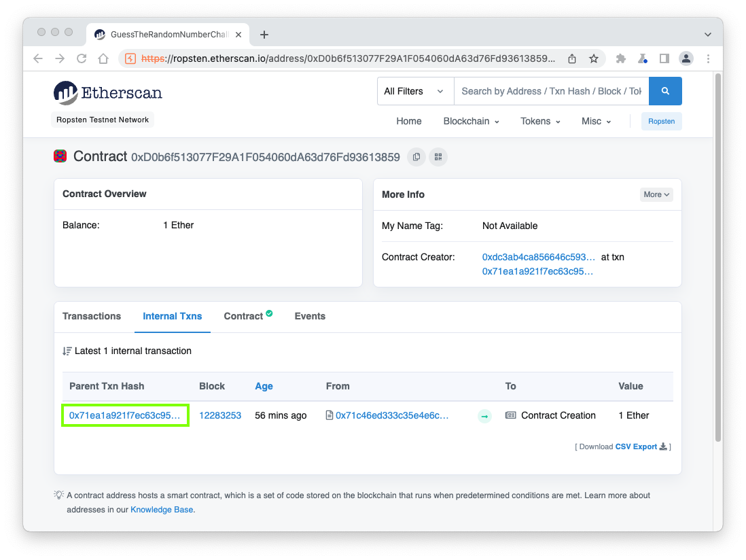Click the browser forward arrow

click(x=60, y=58)
